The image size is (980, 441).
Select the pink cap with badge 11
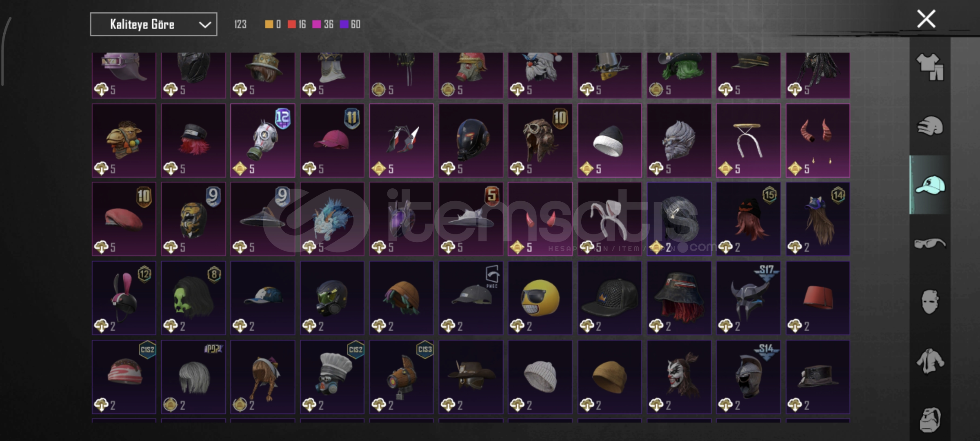332,140
